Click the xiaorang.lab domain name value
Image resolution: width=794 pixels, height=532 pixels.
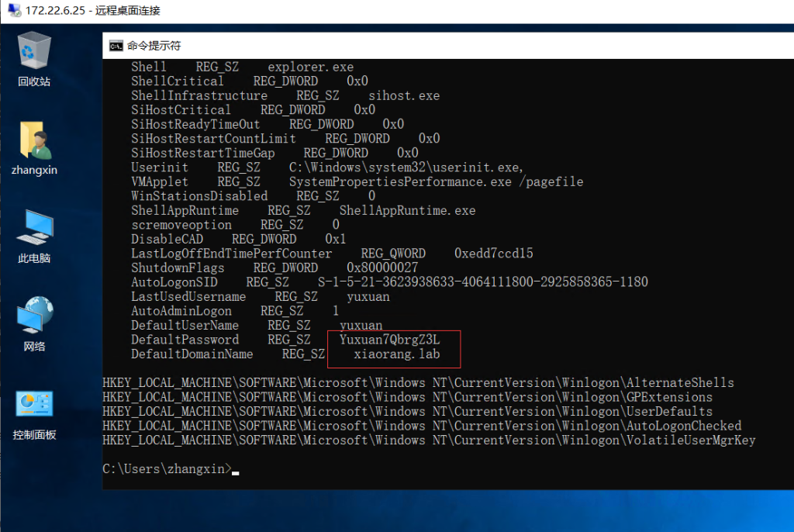point(396,354)
